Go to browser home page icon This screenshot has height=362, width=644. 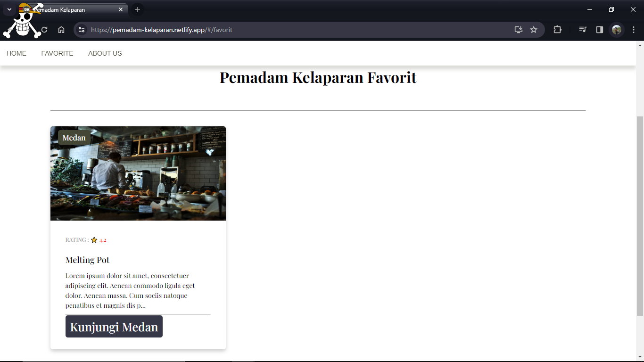point(61,30)
